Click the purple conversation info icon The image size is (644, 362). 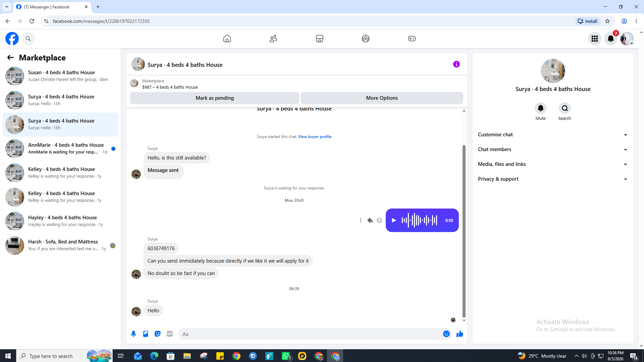tap(456, 64)
